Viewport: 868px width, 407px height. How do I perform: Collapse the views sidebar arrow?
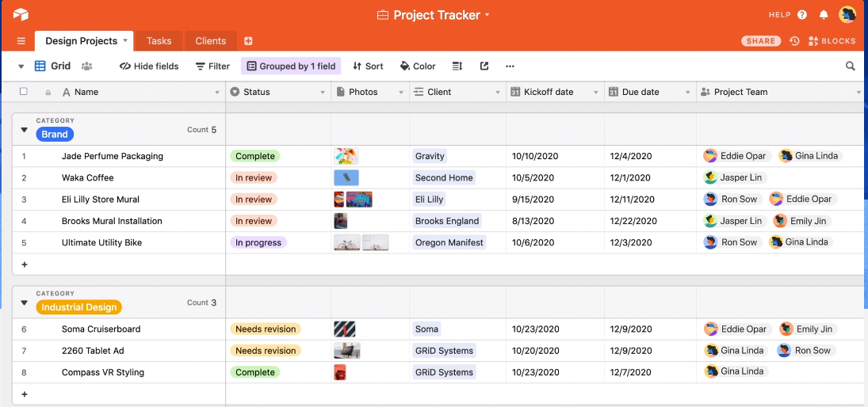(x=21, y=67)
